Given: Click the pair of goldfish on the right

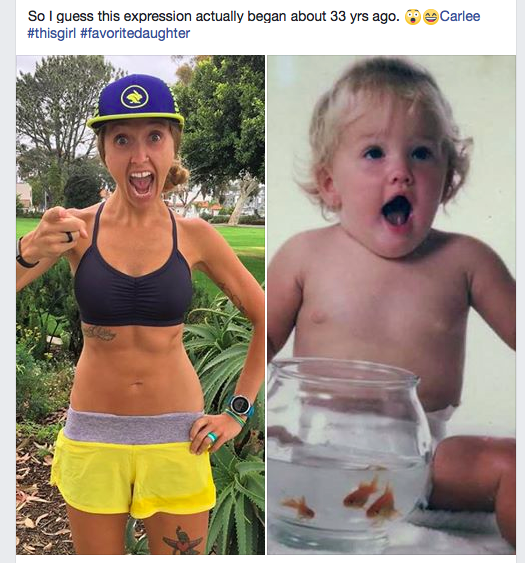Looking at the screenshot, I should (x=370, y=498).
